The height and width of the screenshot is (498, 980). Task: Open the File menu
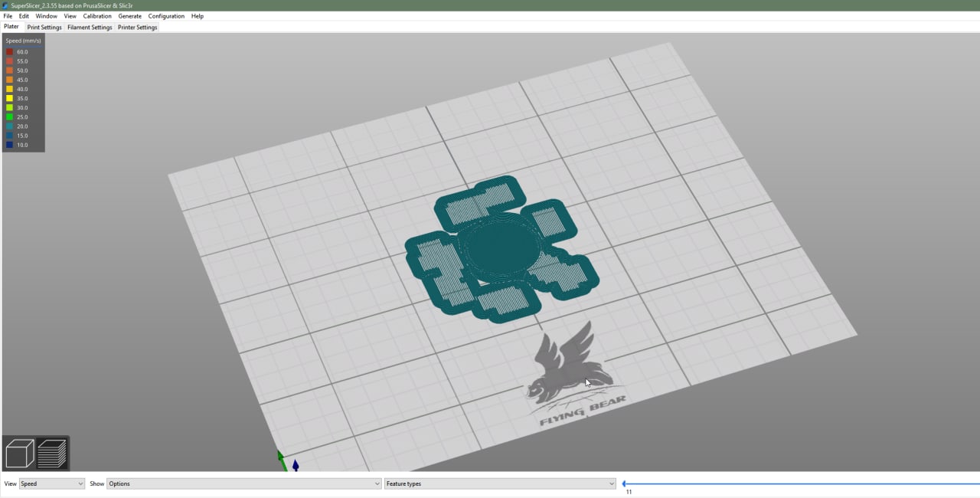coord(8,16)
